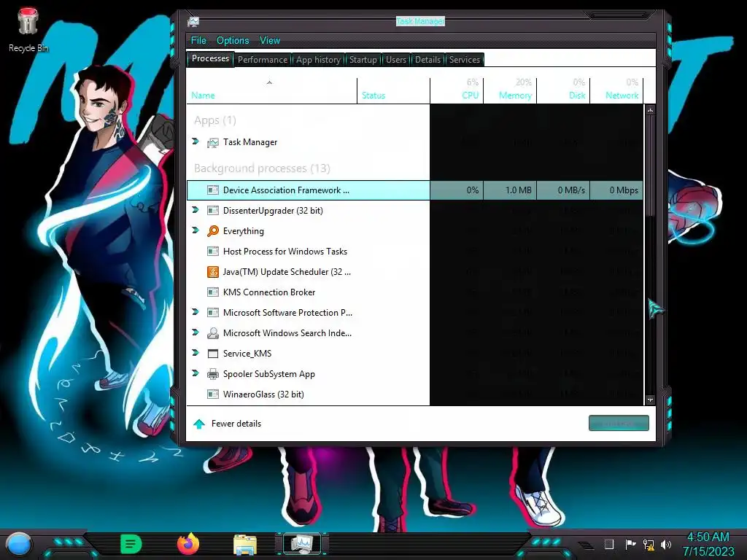
Task: Open the Action Center flag icon
Action: point(630,544)
